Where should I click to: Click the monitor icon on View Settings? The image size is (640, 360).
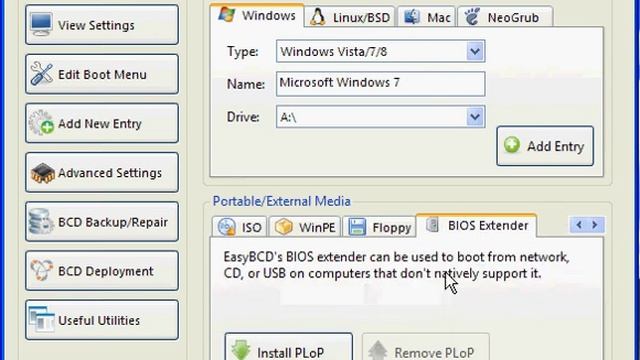tap(41, 24)
